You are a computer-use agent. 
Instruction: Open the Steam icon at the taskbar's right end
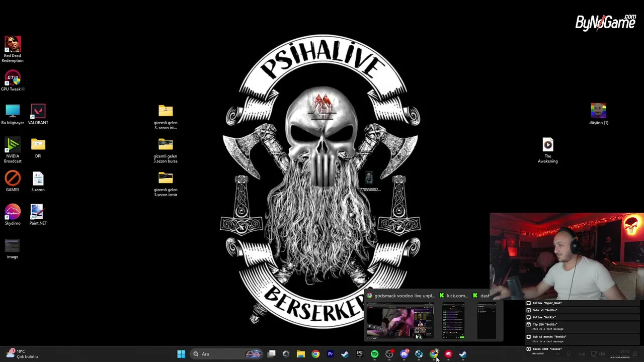click(x=463, y=354)
